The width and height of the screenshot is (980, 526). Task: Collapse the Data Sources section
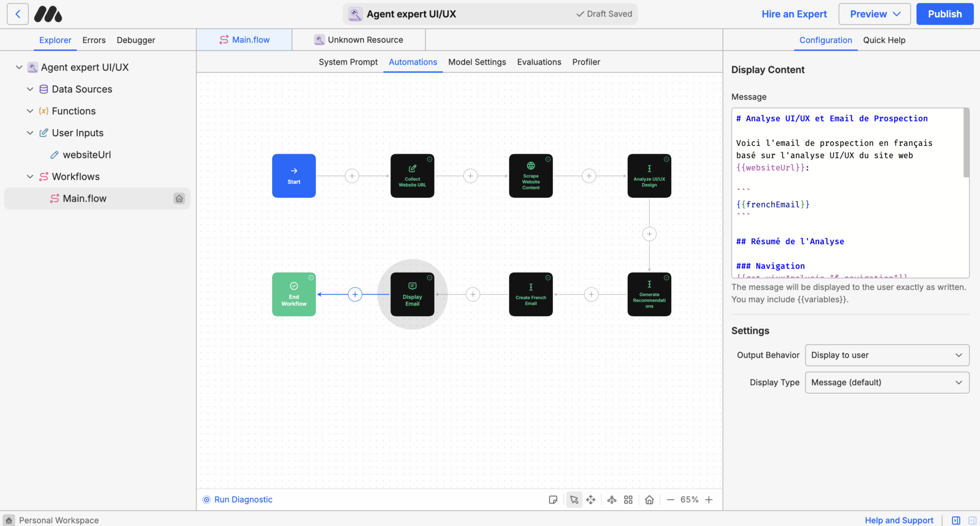coord(30,89)
